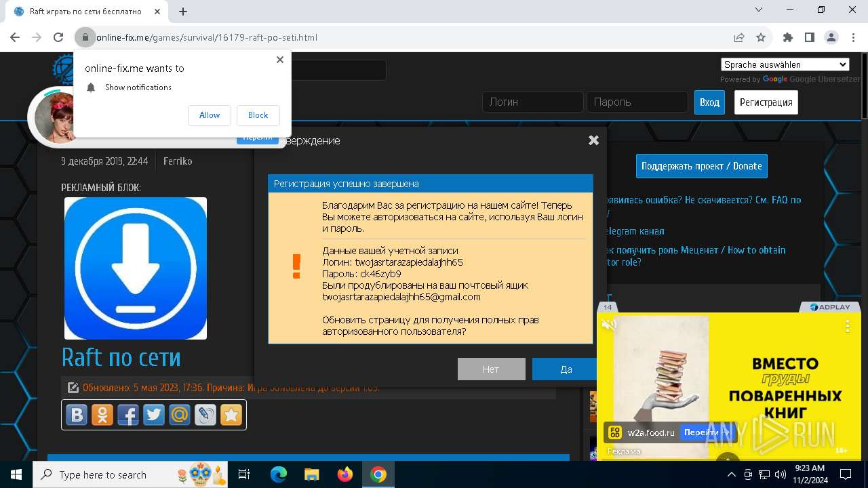The image size is (868, 488).
Task: Click the blue download ad image
Action: [x=136, y=268]
